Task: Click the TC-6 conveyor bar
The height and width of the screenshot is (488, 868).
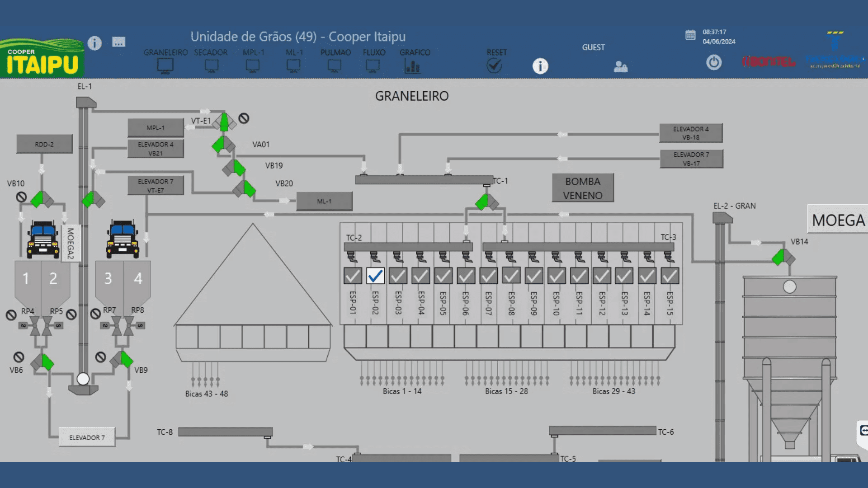Action: pyautogui.click(x=603, y=431)
